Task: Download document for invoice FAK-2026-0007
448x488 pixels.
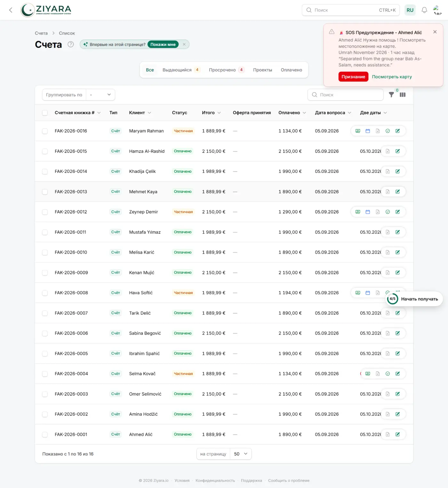Action: [388, 313]
